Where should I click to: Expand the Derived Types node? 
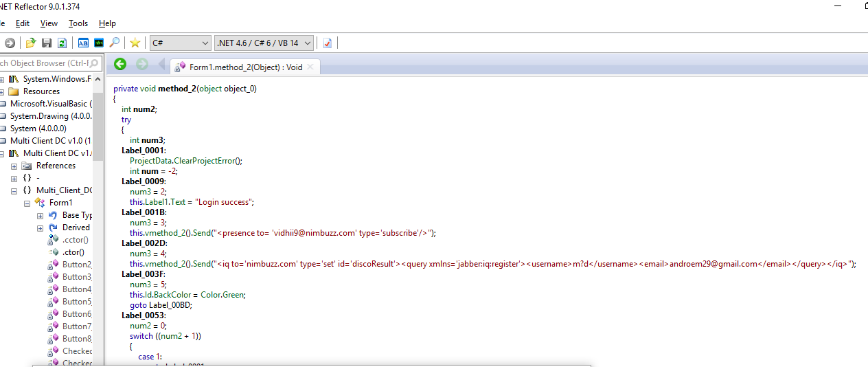[41, 227]
